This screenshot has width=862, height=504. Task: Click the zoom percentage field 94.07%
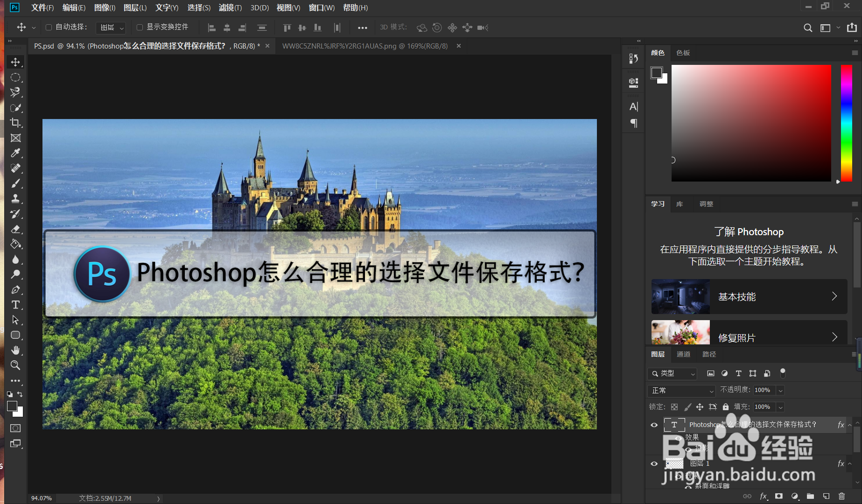pyautogui.click(x=42, y=498)
